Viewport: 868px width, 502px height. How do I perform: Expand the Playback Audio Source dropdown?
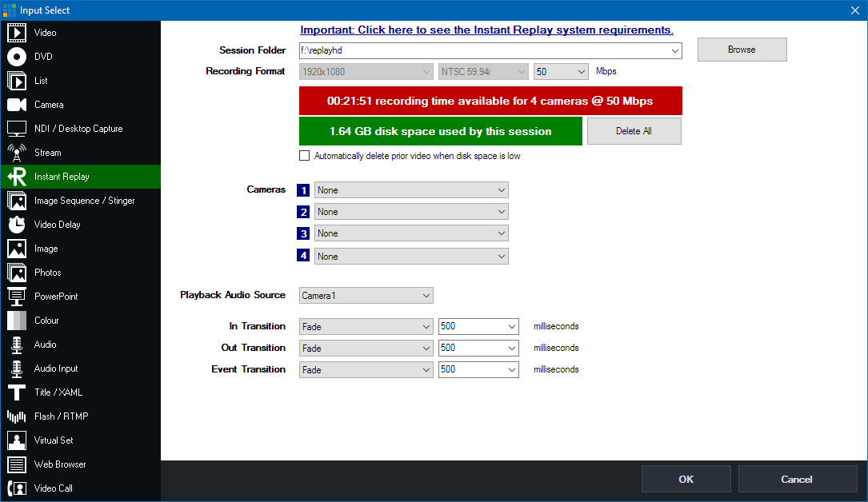click(366, 296)
